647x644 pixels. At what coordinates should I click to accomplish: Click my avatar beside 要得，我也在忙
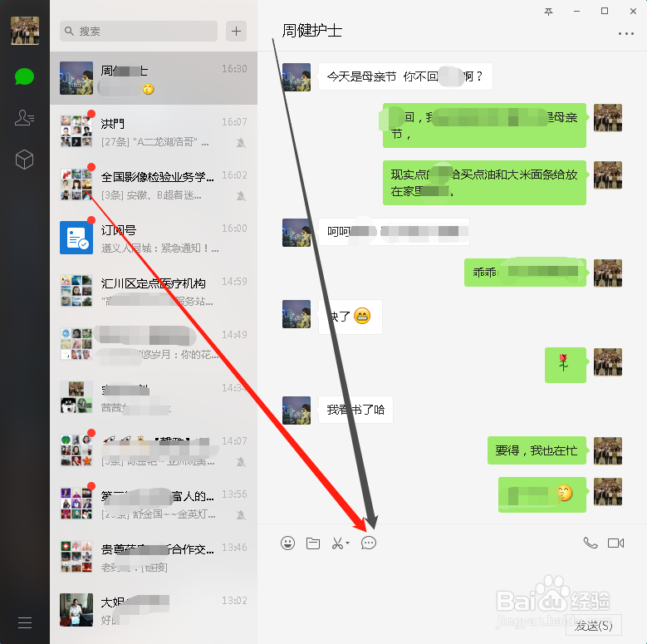pyautogui.click(x=608, y=450)
